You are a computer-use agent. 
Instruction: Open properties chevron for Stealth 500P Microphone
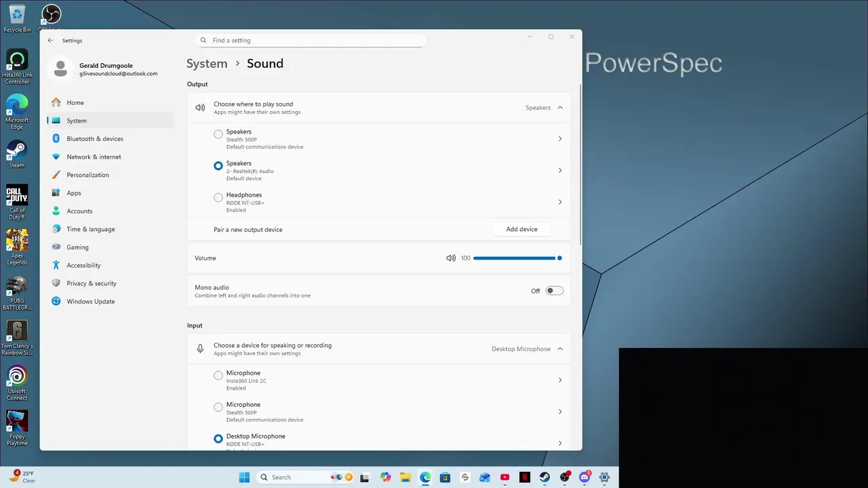pos(560,411)
